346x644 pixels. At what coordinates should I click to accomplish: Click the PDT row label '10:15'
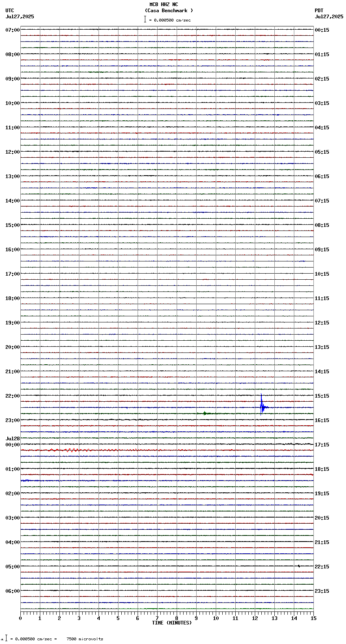pos(322,274)
